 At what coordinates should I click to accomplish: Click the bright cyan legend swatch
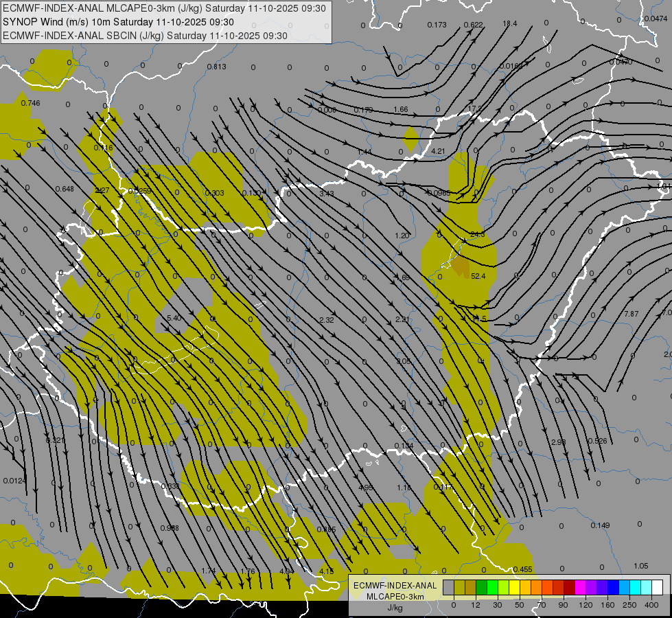(x=636, y=587)
